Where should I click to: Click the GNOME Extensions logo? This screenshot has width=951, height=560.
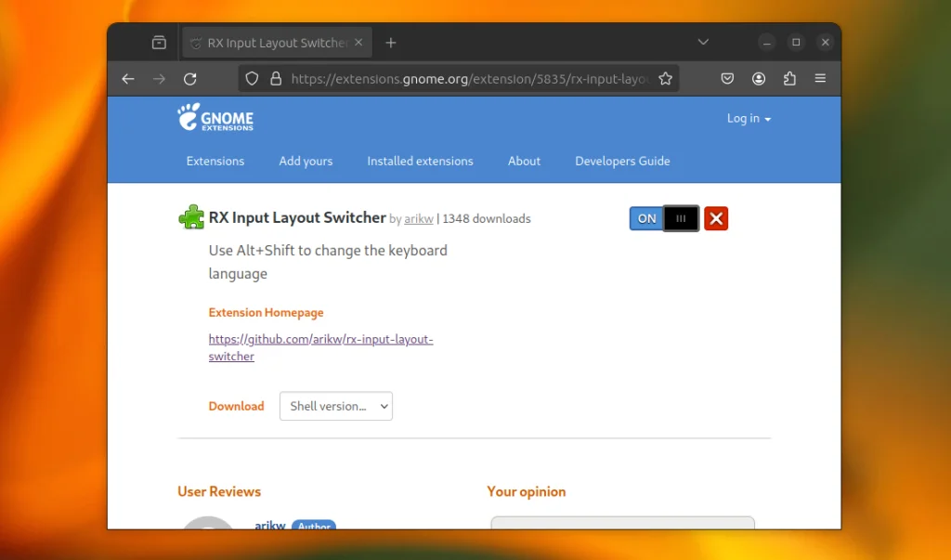215,118
